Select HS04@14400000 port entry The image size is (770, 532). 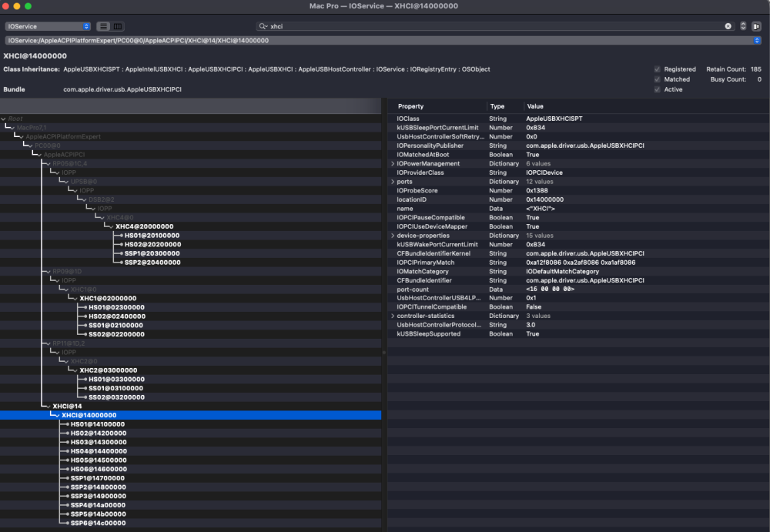99,451
